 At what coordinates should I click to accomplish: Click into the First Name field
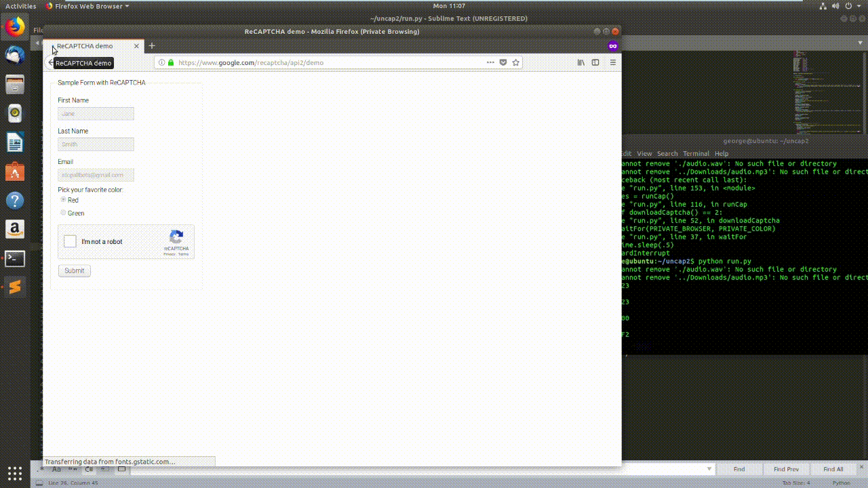pos(96,114)
